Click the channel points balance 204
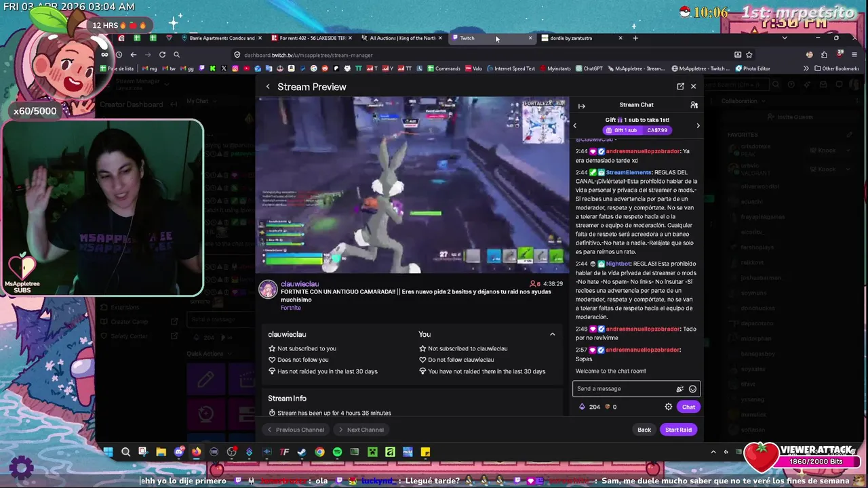 pyautogui.click(x=589, y=407)
